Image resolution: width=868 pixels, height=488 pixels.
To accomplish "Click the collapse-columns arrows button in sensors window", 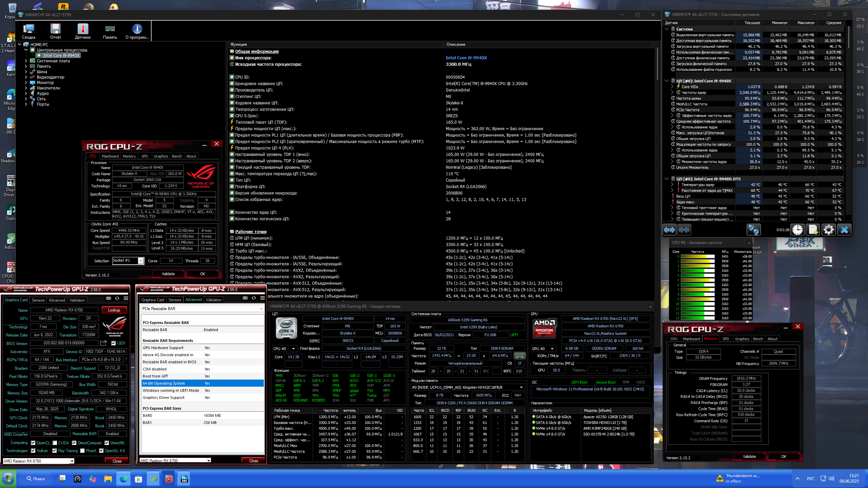I will 684,230.
